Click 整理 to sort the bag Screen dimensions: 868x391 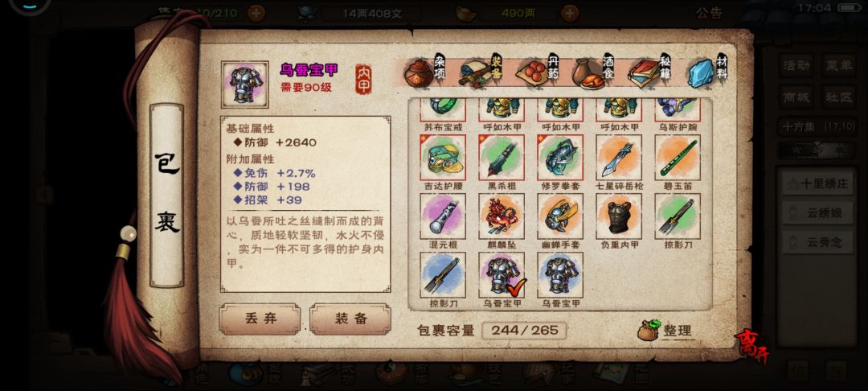(x=666, y=331)
